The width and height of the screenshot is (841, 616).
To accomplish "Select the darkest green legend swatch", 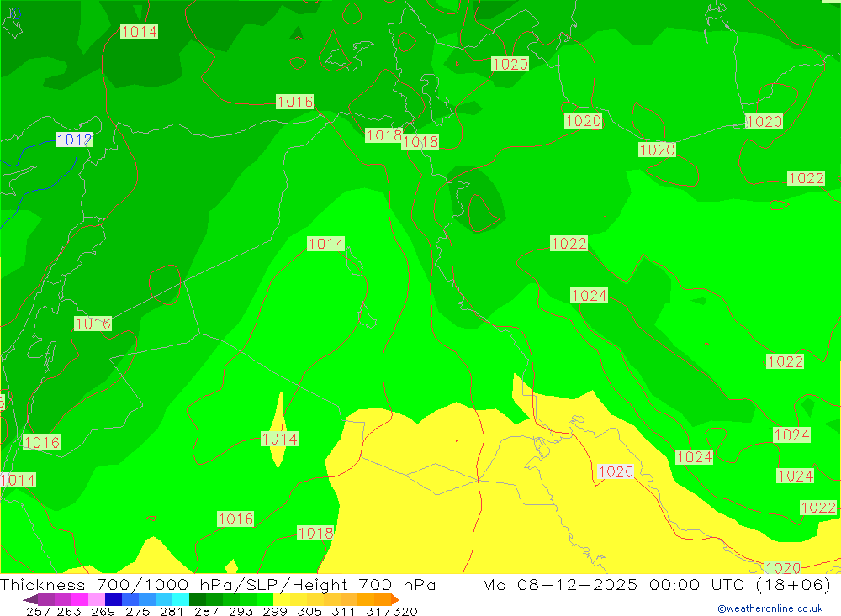I will pyautogui.click(x=198, y=599).
